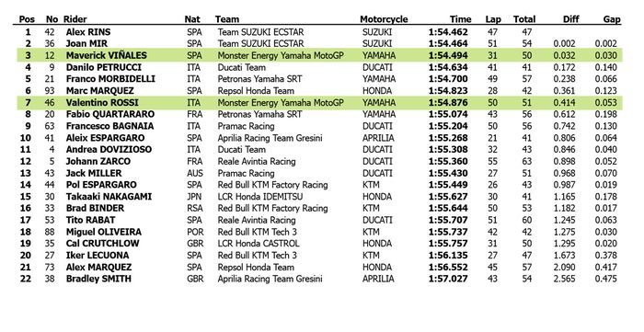The width and height of the screenshot is (644, 332).
Task: Click the Diff column header
Action: 571,19
